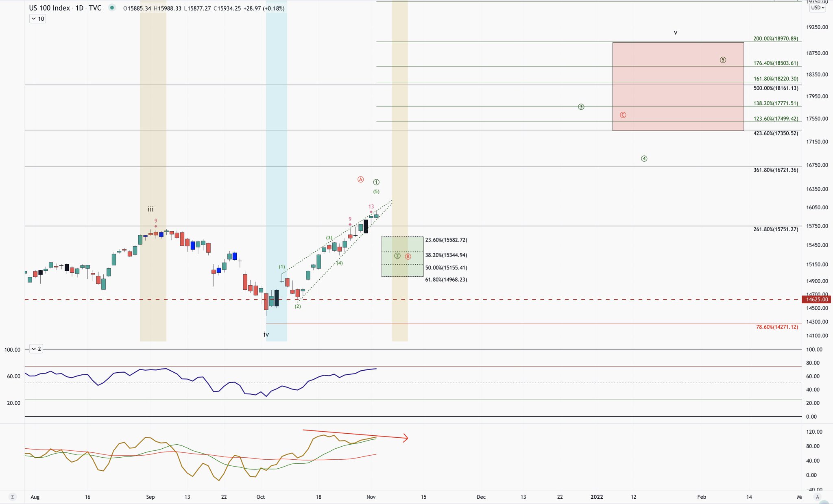Click the 1D interval label
833x504 pixels.
tap(79, 8)
